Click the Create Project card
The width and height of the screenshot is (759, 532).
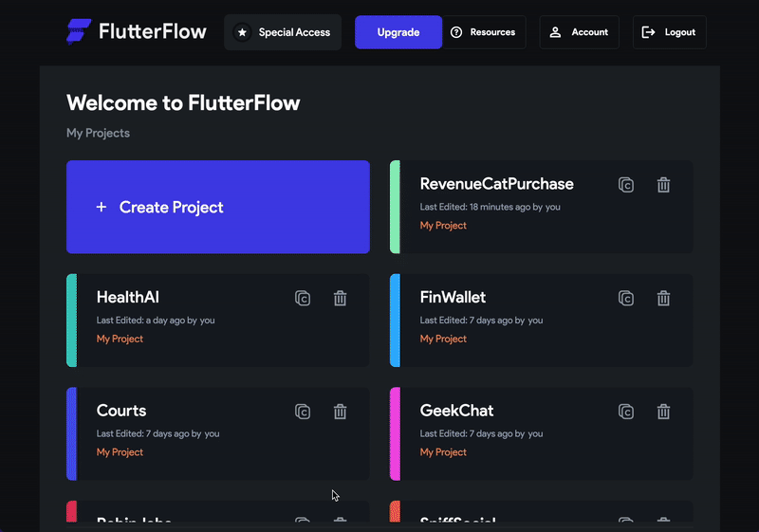point(218,207)
